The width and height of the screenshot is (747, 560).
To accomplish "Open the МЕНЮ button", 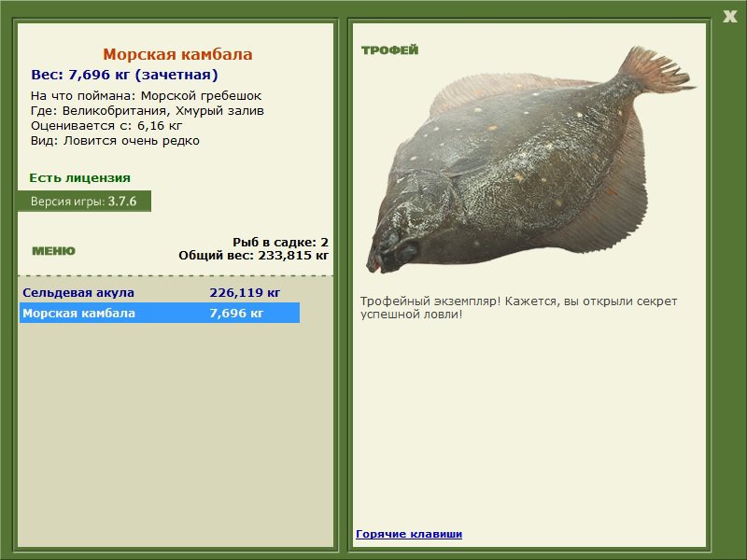I will [53, 251].
